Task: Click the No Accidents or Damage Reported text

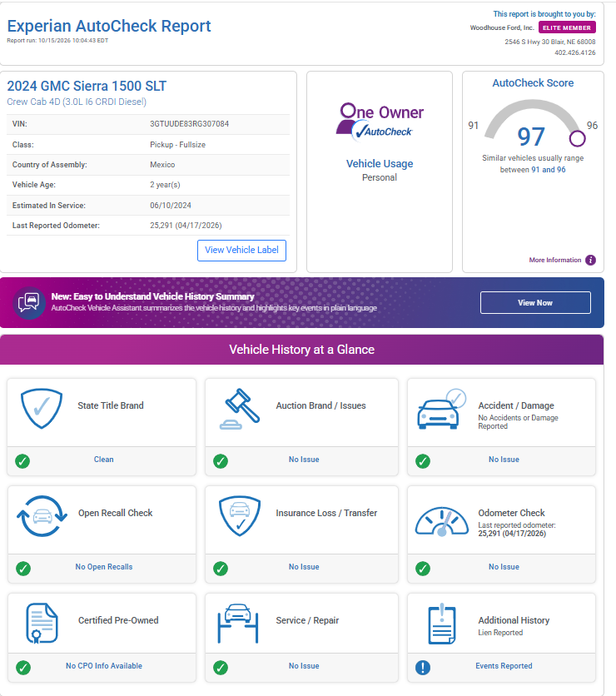Action: tap(518, 422)
